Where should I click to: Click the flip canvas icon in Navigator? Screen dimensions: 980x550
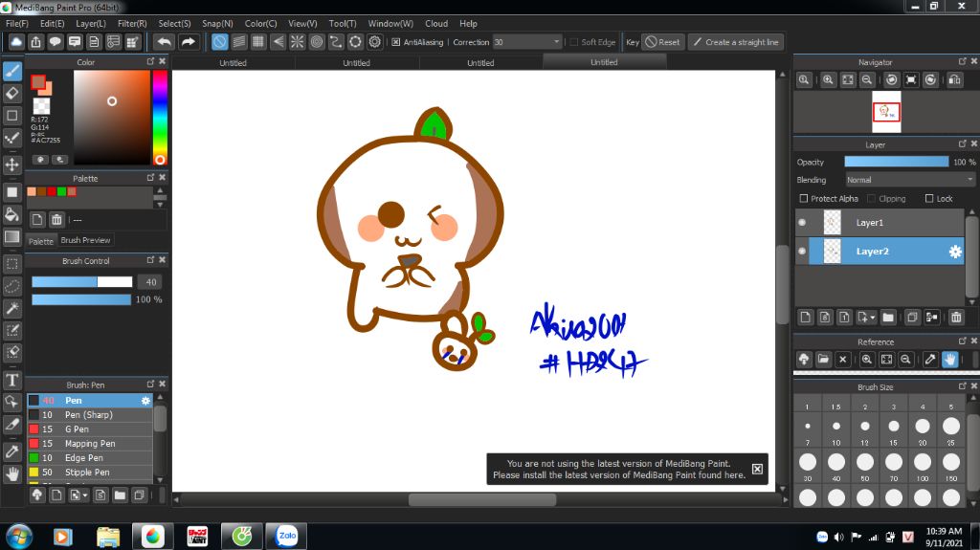pos(954,80)
